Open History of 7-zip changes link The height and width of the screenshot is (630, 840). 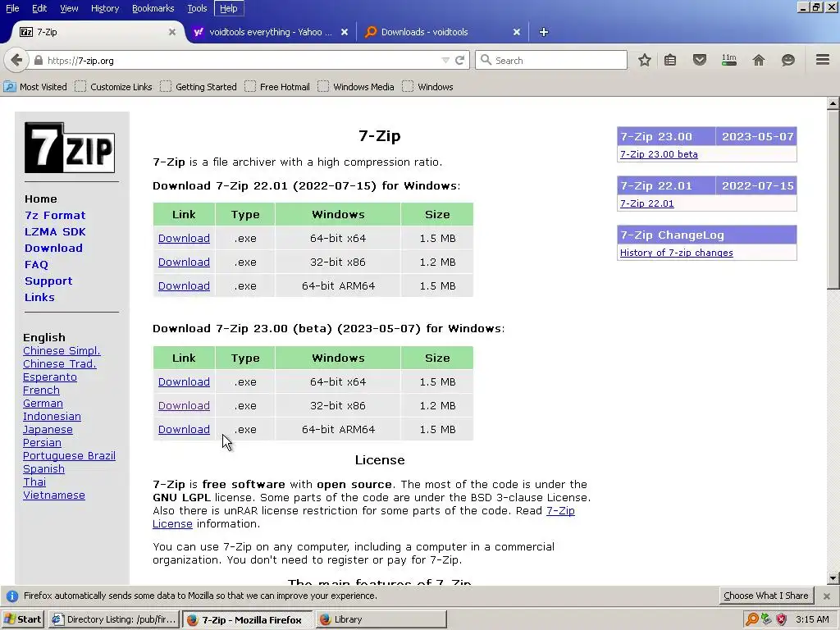coord(676,253)
